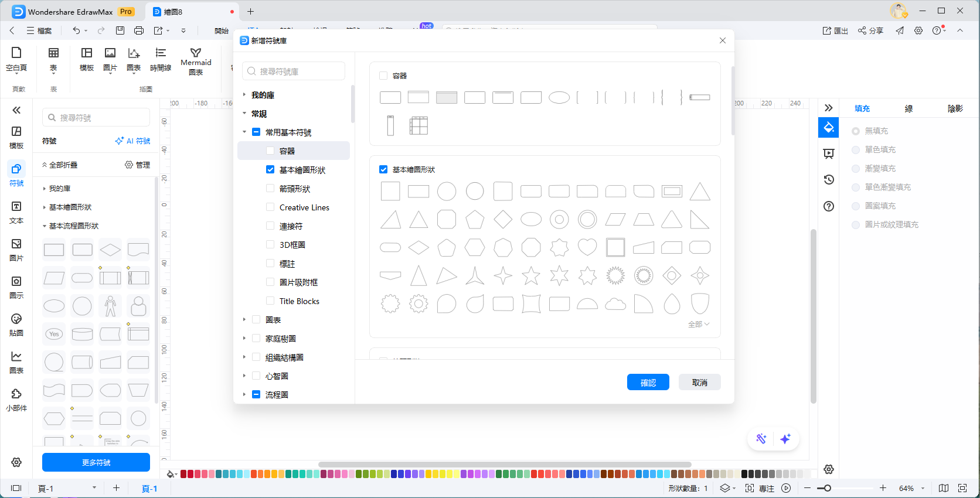Switch to the 陰影 tab
The width and height of the screenshot is (980, 498).
click(x=955, y=108)
